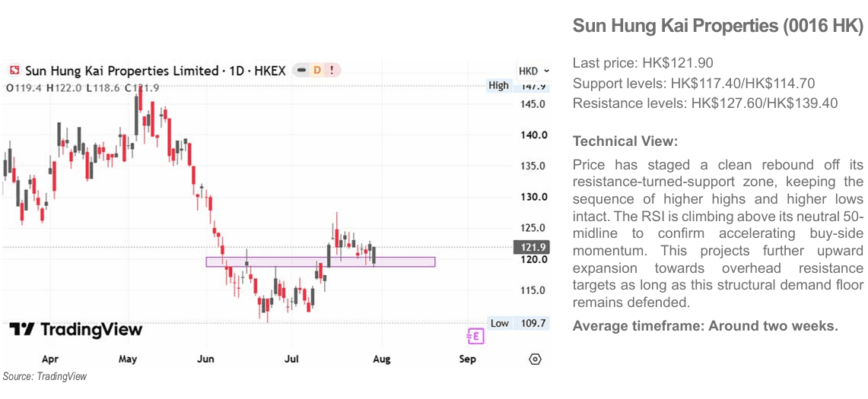Screen dimensions: 868x399
Task: Click the chevron next to HKD
Action: [x=546, y=71]
